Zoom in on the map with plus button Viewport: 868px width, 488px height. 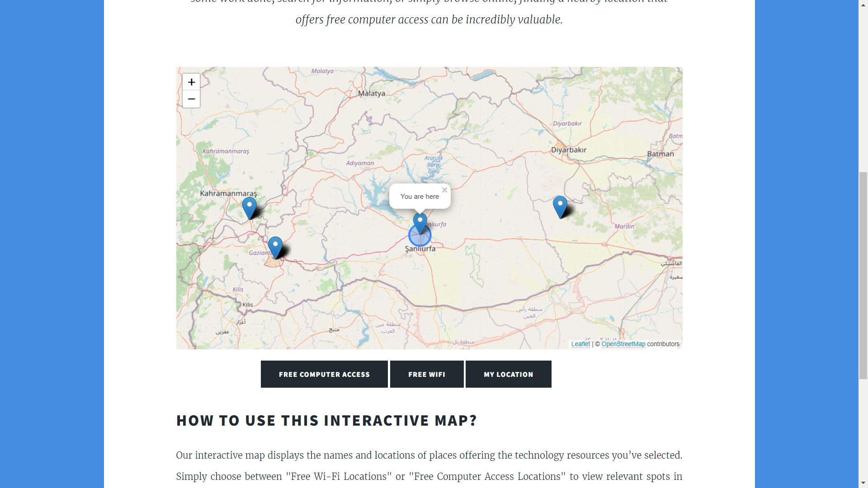(191, 82)
